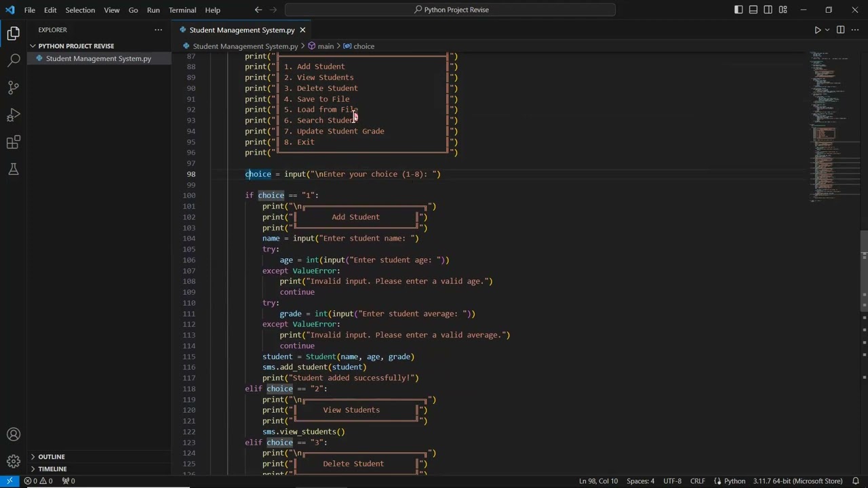The width and height of the screenshot is (868, 488).
Task: Click the choice breadcrumb item
Action: 359,46
